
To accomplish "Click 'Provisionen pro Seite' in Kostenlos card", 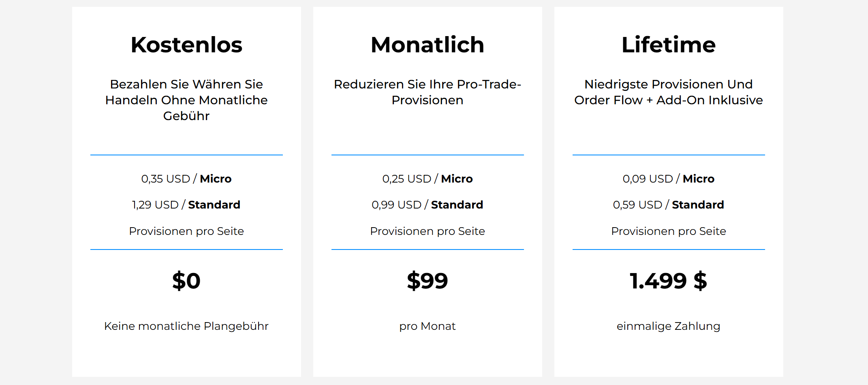I will coord(186,231).
